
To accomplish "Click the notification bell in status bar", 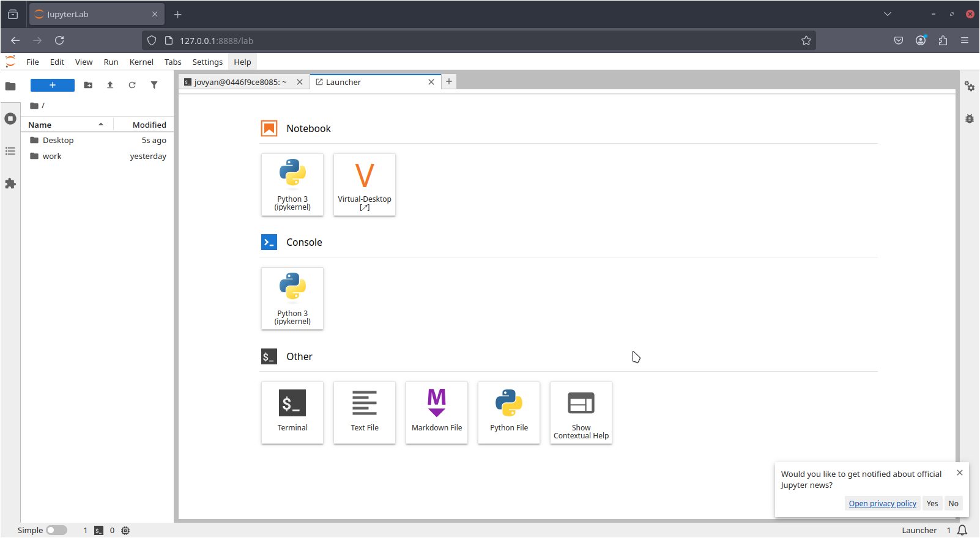I will coord(962,530).
